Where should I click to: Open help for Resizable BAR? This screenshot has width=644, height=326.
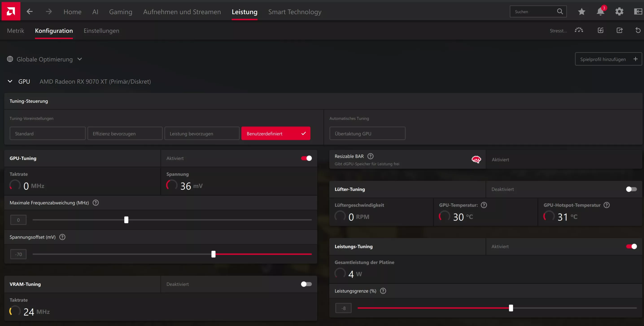click(370, 156)
